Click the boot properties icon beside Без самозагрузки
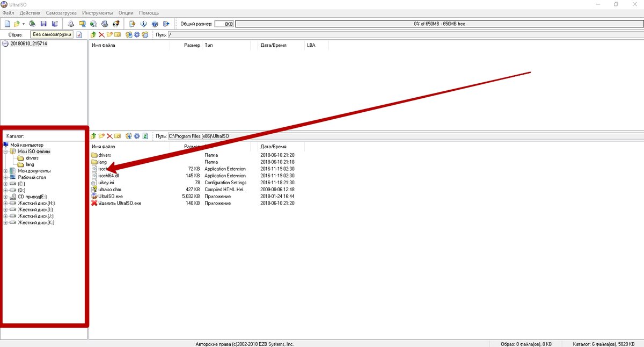This screenshot has width=644, height=347. (x=79, y=34)
